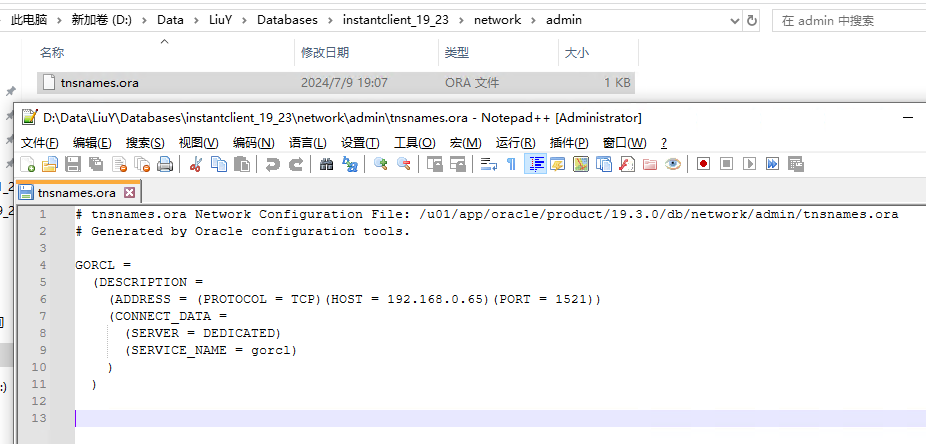Viewport: 926px width, 444px height.
Task: Click the save recorded macro icon
Action: coord(796,164)
